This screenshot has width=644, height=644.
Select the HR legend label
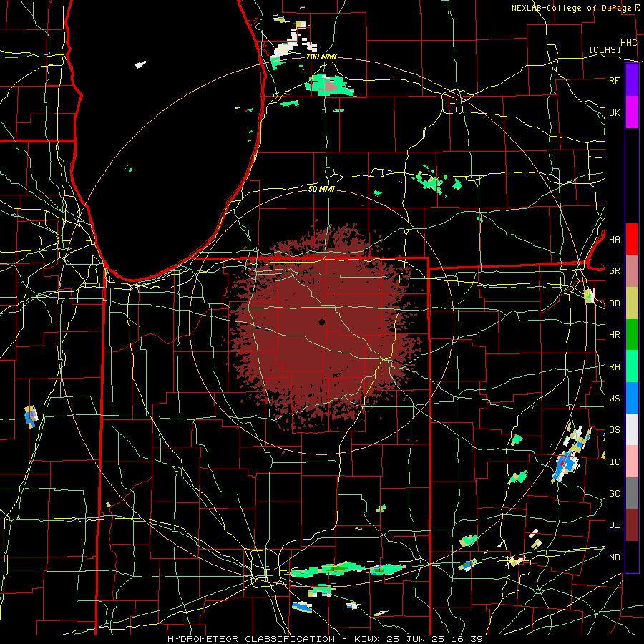[614, 335]
